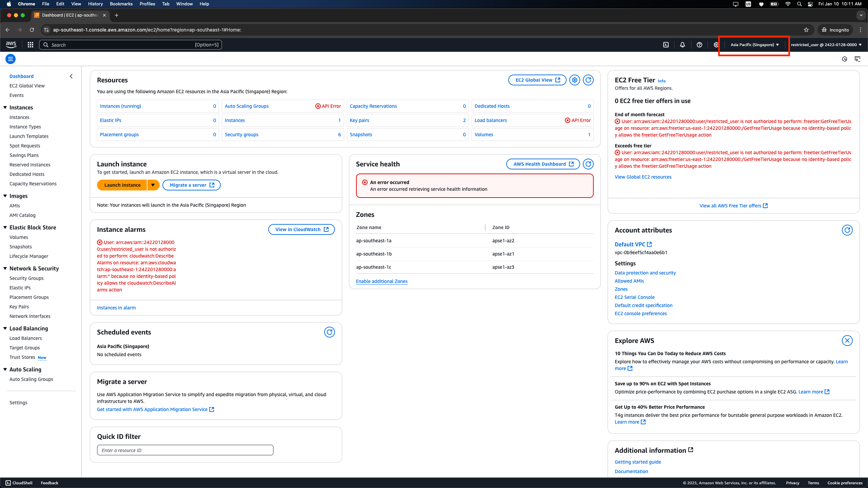Toggle the blue hamburger navigation button
Viewport: 868px width, 488px height.
(11, 59)
